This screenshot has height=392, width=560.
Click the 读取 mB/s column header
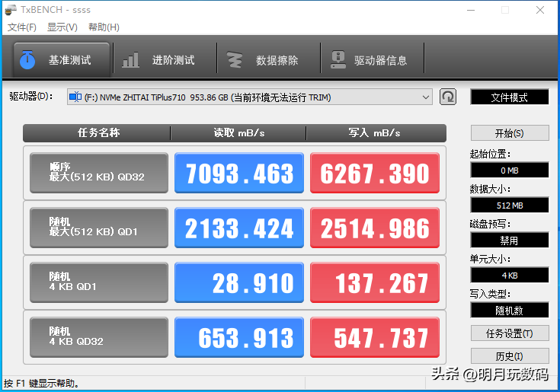pyautogui.click(x=238, y=133)
